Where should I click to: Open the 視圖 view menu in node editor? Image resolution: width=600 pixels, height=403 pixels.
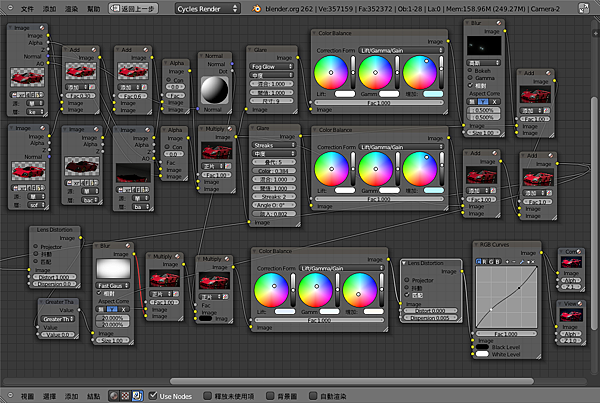point(27,396)
